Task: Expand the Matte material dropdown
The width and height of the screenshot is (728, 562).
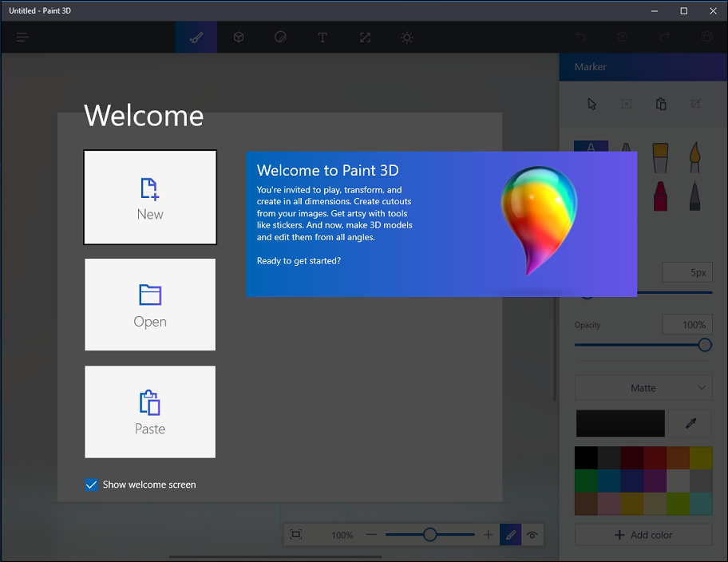Action: point(643,388)
